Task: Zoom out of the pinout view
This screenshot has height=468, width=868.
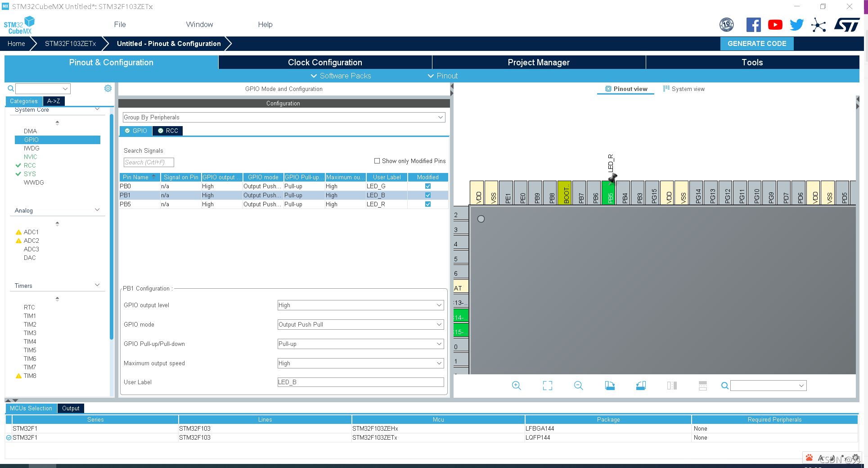Action: pyautogui.click(x=578, y=386)
